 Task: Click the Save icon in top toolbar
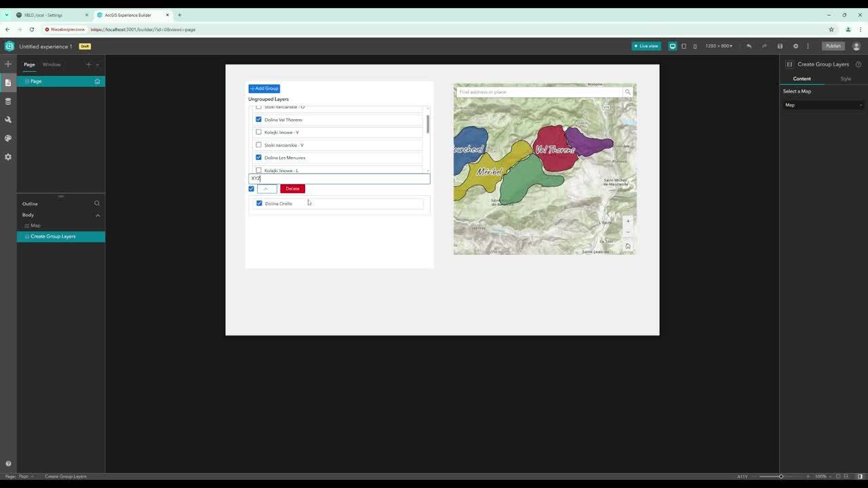780,46
